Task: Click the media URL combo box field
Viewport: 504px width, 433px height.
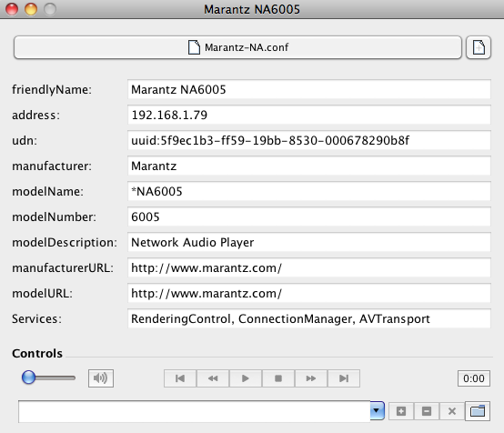Action: pyautogui.click(x=194, y=411)
